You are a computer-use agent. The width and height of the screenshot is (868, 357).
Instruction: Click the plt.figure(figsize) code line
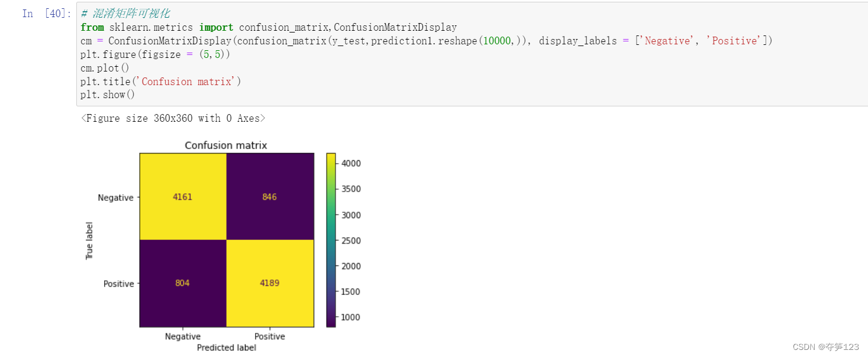(155, 54)
